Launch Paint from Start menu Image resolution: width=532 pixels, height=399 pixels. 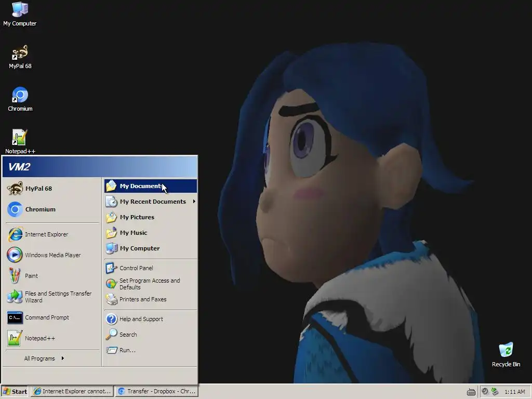[52, 276]
